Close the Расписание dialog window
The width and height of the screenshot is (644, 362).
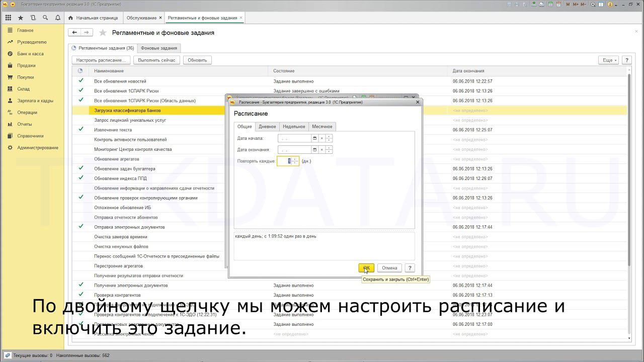pyautogui.click(x=418, y=102)
